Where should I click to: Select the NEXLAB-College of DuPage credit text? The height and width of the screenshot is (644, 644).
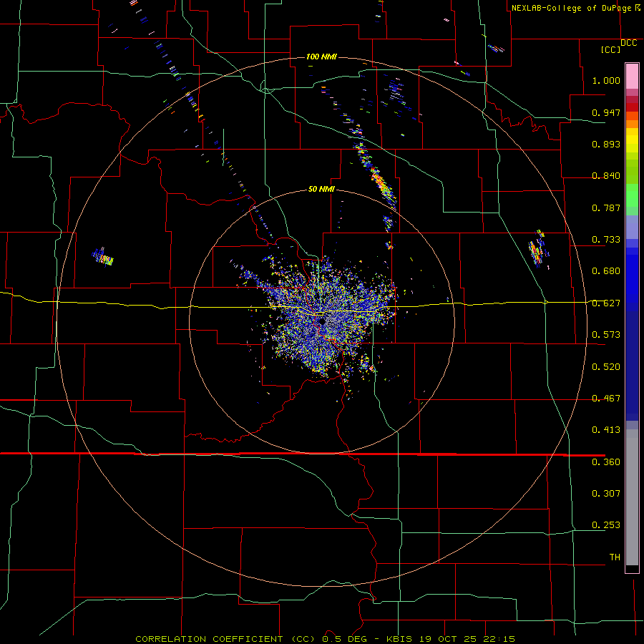(x=571, y=8)
